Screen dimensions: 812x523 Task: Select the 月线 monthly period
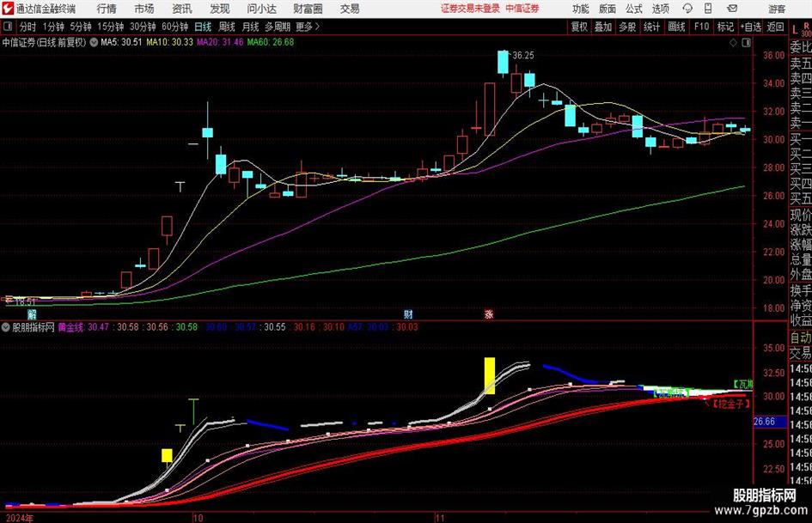click(251, 27)
